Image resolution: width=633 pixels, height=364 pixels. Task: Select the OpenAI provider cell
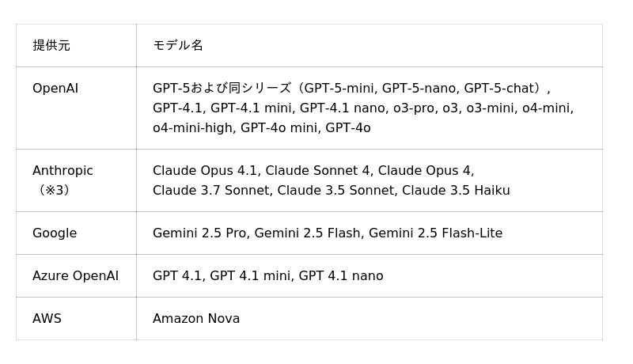pos(55,89)
